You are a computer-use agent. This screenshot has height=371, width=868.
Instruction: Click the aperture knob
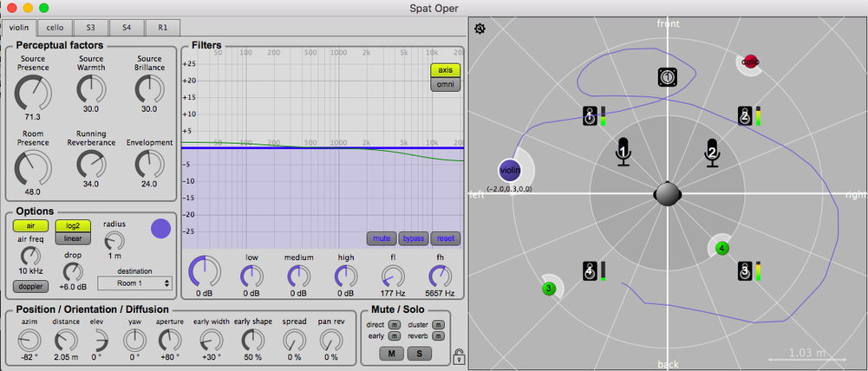pos(169,340)
